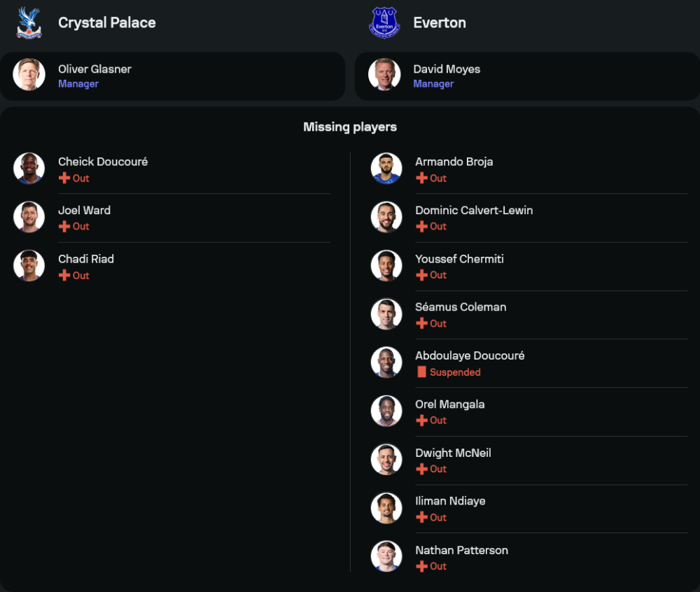Screen dimensions: 700x592
Task: Click Armando Broja's player avatar
Action: [386, 169]
